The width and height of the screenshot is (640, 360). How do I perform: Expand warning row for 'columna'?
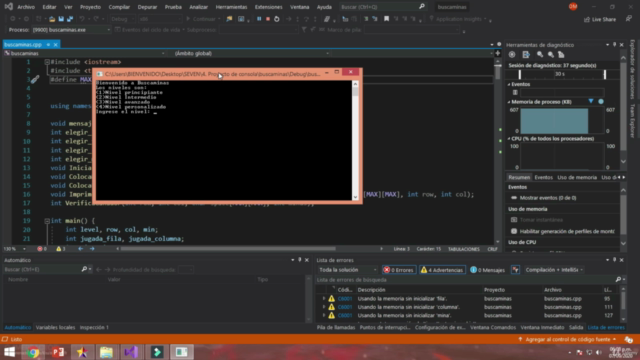[x=324, y=307]
